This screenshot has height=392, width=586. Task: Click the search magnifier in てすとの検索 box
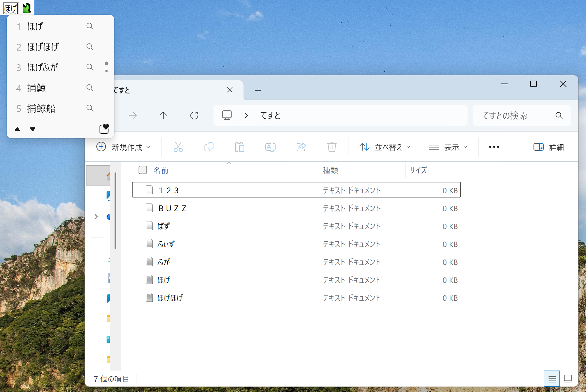coord(559,116)
